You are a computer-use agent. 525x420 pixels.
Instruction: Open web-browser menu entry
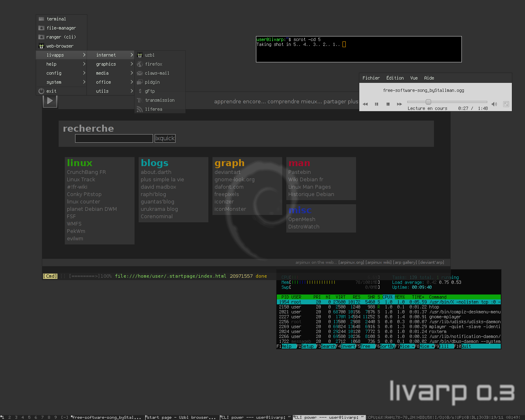click(x=62, y=46)
